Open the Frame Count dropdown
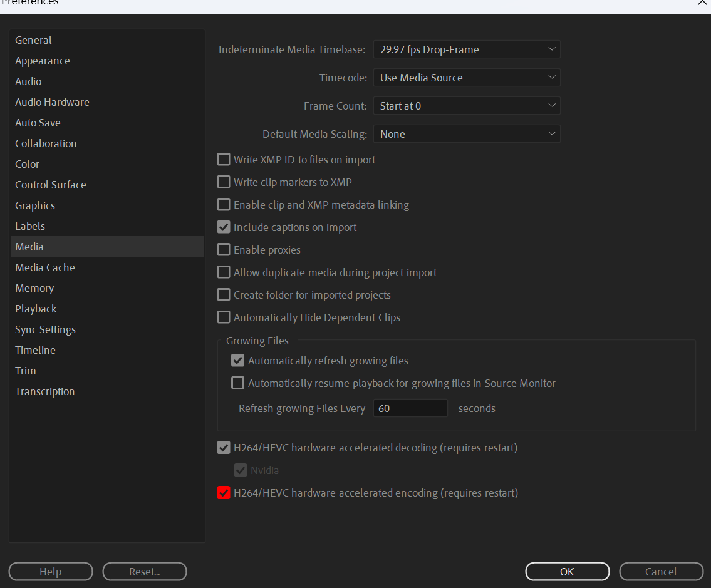The height and width of the screenshot is (588, 711). (466, 106)
